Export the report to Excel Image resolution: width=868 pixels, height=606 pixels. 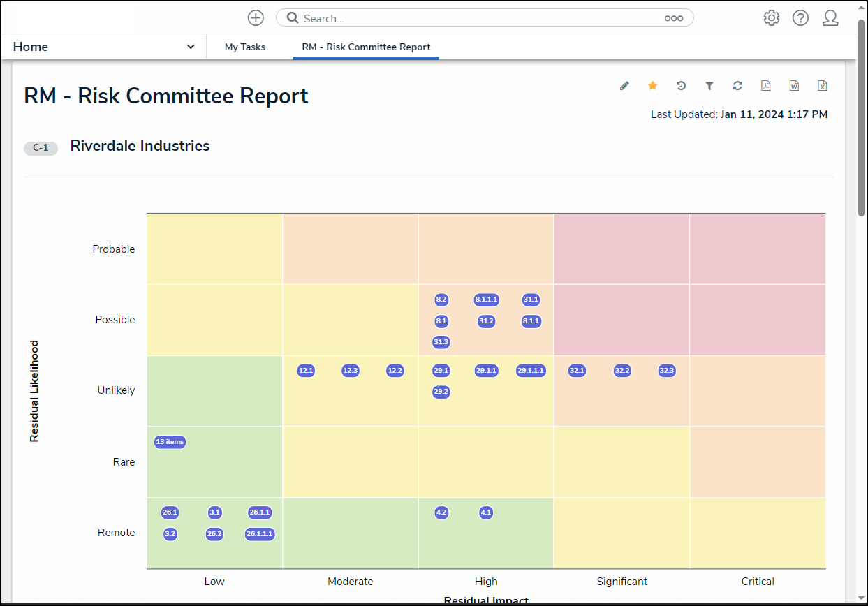coord(823,86)
